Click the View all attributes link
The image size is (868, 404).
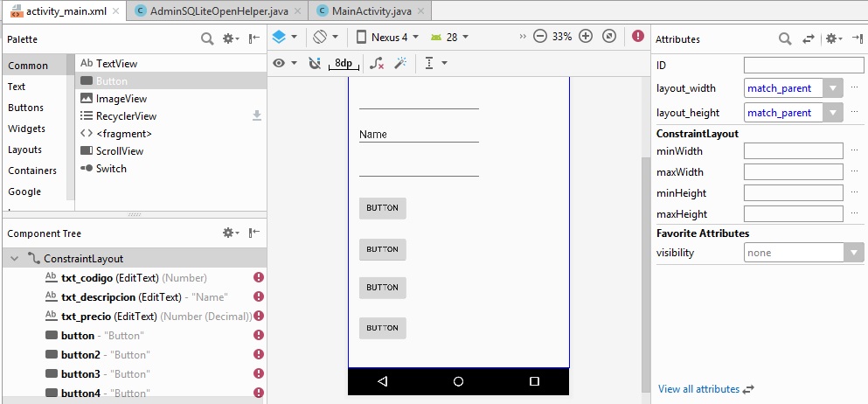pyautogui.click(x=698, y=389)
